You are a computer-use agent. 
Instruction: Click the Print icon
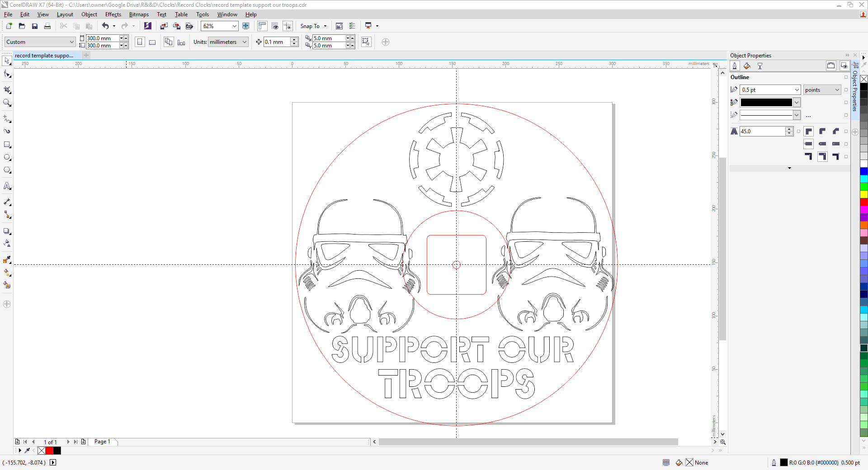click(x=47, y=26)
